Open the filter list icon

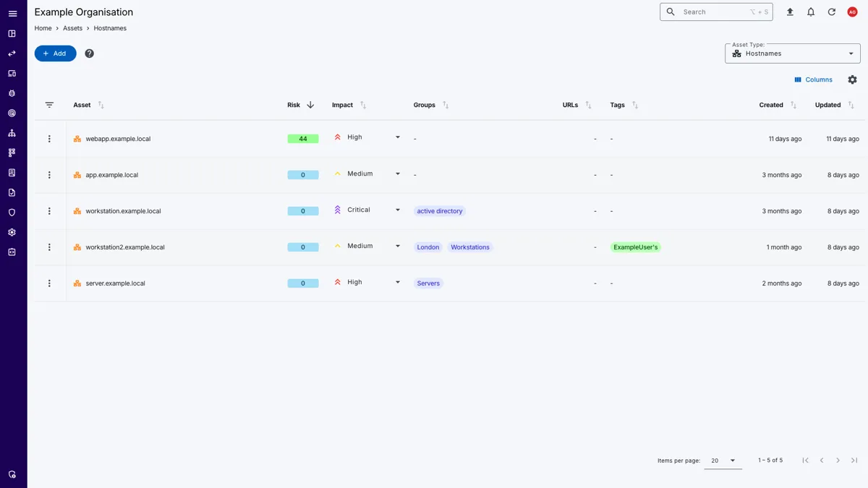point(49,106)
